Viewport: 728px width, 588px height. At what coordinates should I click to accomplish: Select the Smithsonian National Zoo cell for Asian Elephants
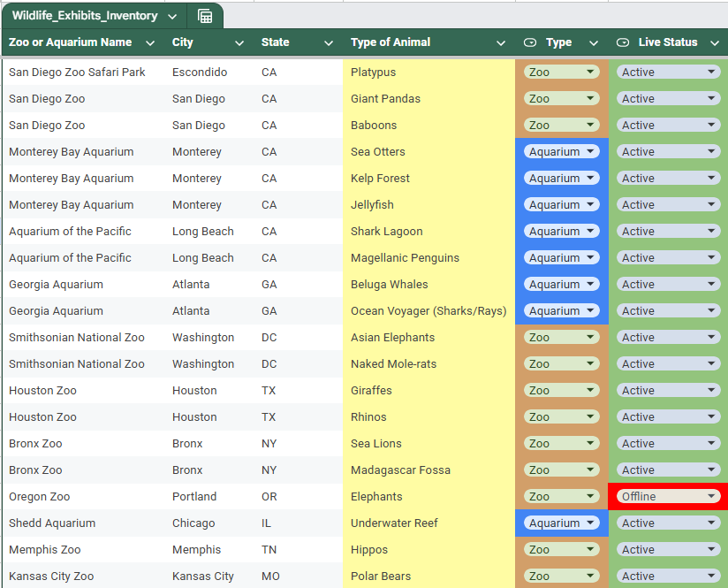[84, 338]
